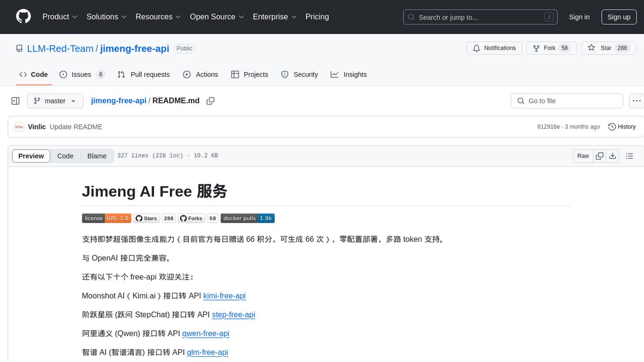Click the star count 288

tap(622, 48)
